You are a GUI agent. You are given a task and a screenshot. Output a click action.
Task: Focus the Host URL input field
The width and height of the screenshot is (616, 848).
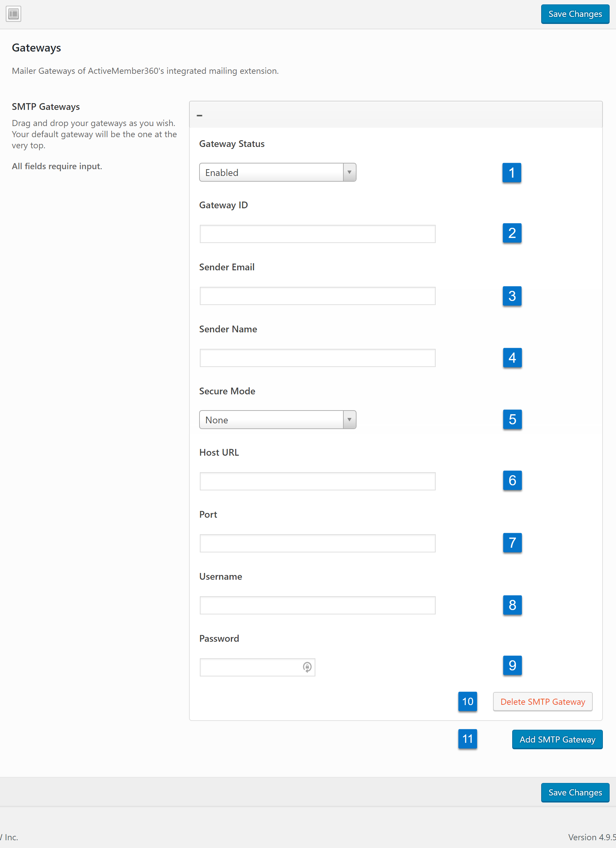pyautogui.click(x=317, y=481)
